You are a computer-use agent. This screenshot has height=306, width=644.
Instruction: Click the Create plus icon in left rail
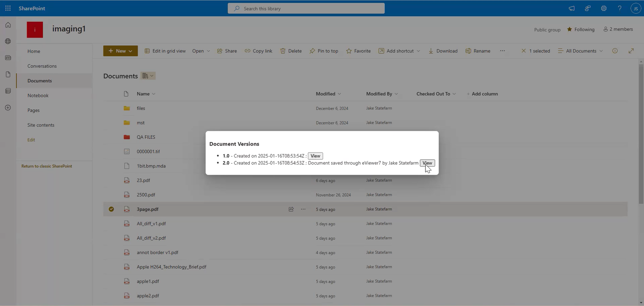8,108
